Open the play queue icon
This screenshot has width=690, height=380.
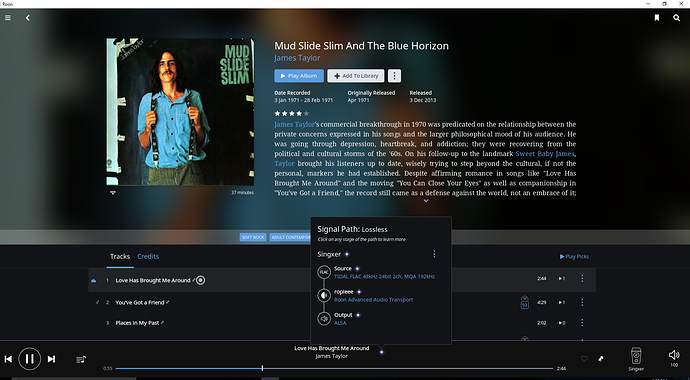coord(81,359)
